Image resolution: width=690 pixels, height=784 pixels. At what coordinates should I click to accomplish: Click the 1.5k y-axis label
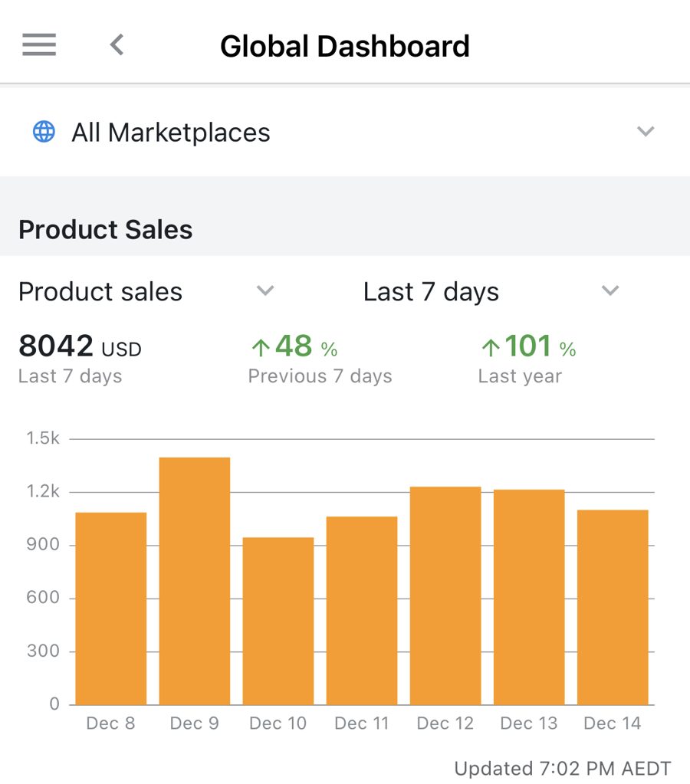pos(43,438)
